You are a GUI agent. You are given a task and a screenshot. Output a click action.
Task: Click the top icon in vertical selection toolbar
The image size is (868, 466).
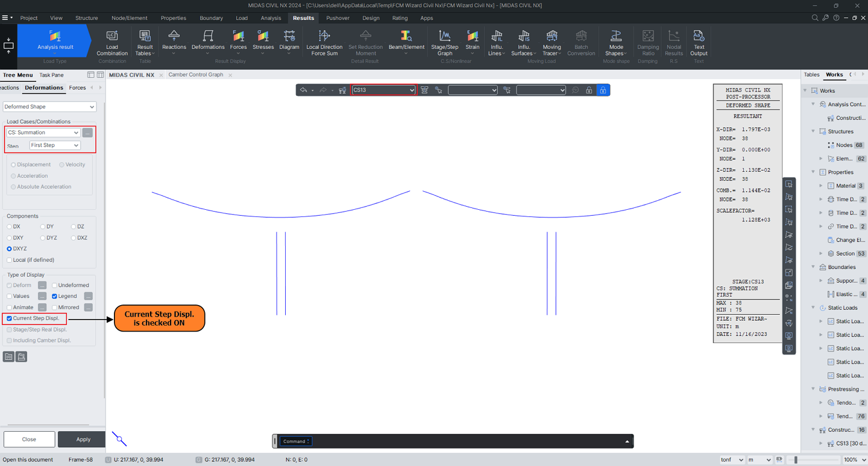tap(789, 184)
